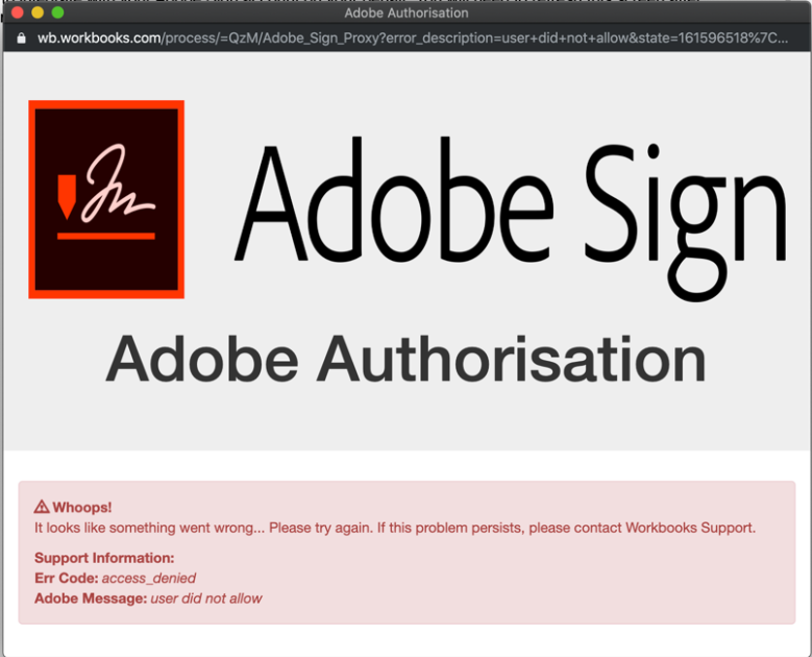Screen dimensions: 812x657
Task: Click the Adobe Authorisation window title
Action: (x=406, y=14)
